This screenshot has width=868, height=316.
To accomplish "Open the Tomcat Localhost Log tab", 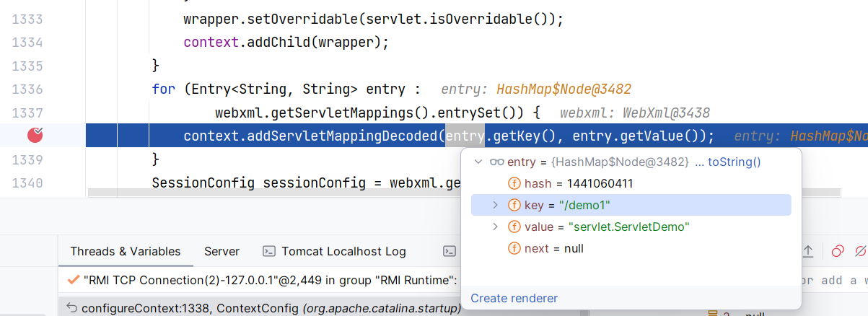I will click(x=343, y=252).
